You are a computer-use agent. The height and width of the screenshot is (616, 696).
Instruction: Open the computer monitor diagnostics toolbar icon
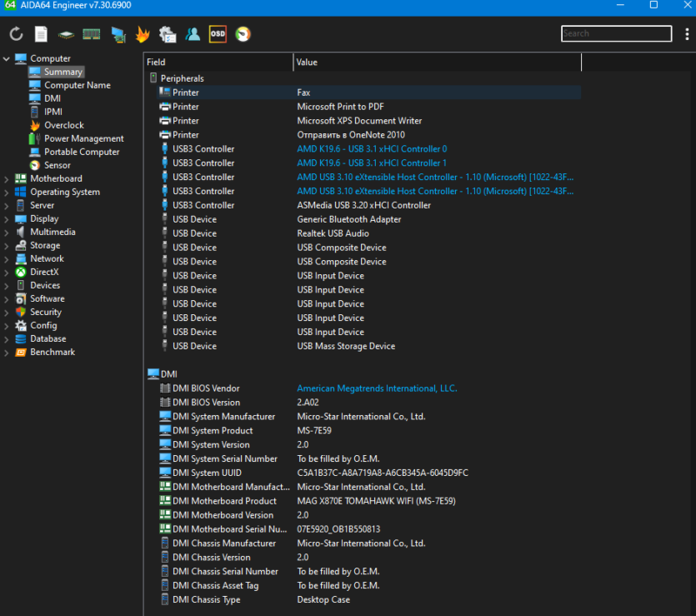pyautogui.click(x=118, y=35)
